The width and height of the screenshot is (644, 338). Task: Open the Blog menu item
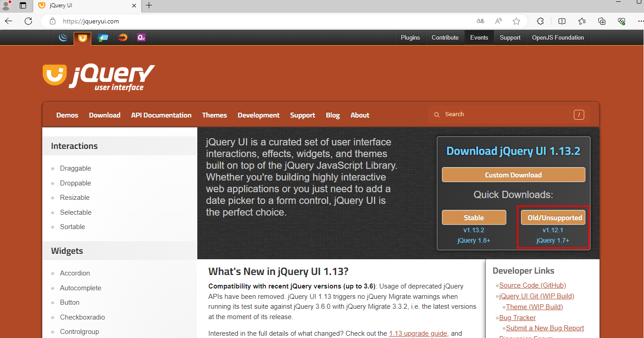pos(333,115)
